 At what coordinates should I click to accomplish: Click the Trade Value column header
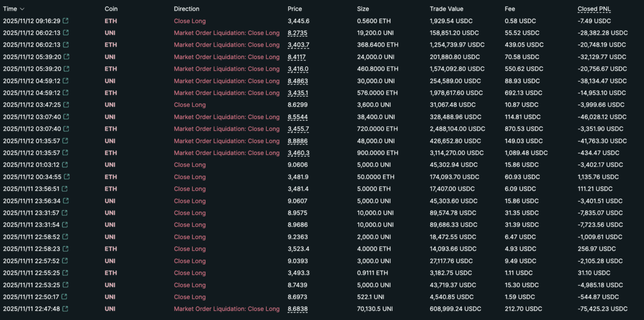pos(446,9)
